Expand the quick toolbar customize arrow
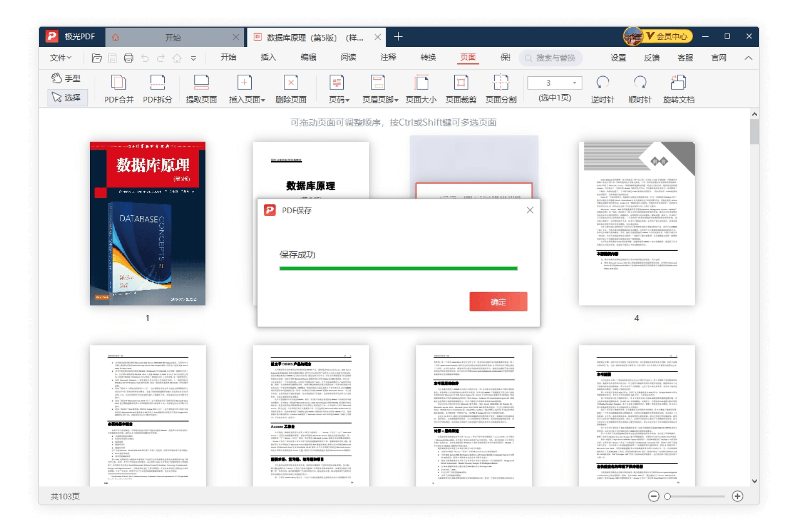 click(193, 58)
